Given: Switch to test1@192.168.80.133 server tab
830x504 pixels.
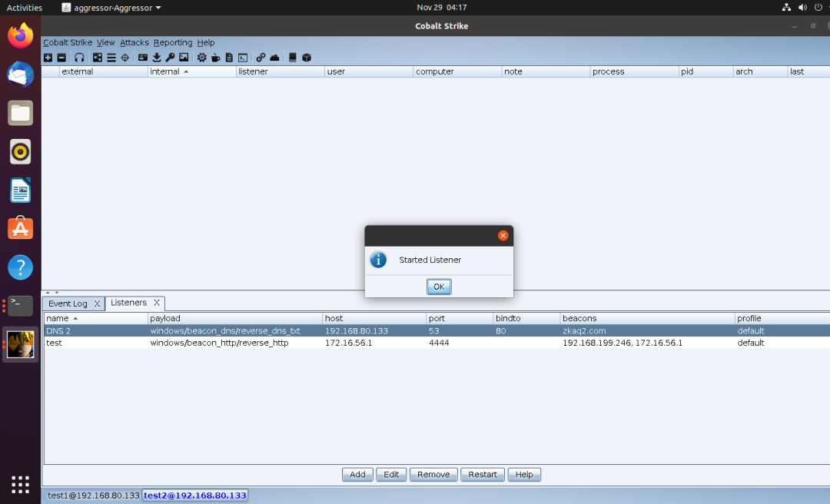Looking at the screenshot, I should (93, 496).
